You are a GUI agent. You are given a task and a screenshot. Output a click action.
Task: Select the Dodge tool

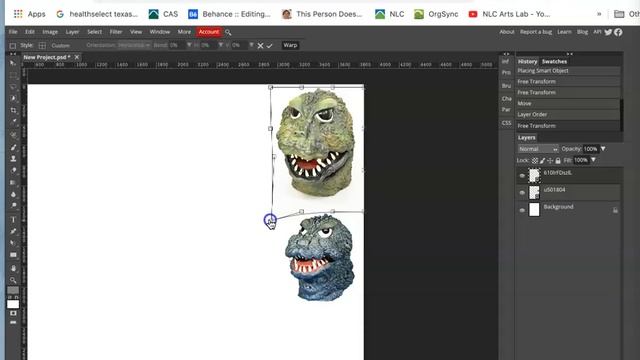13,205
